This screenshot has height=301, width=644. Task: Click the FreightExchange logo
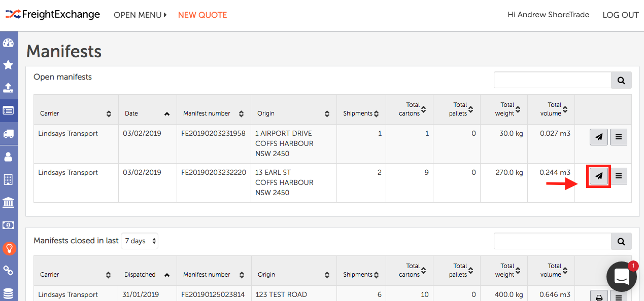tap(53, 14)
